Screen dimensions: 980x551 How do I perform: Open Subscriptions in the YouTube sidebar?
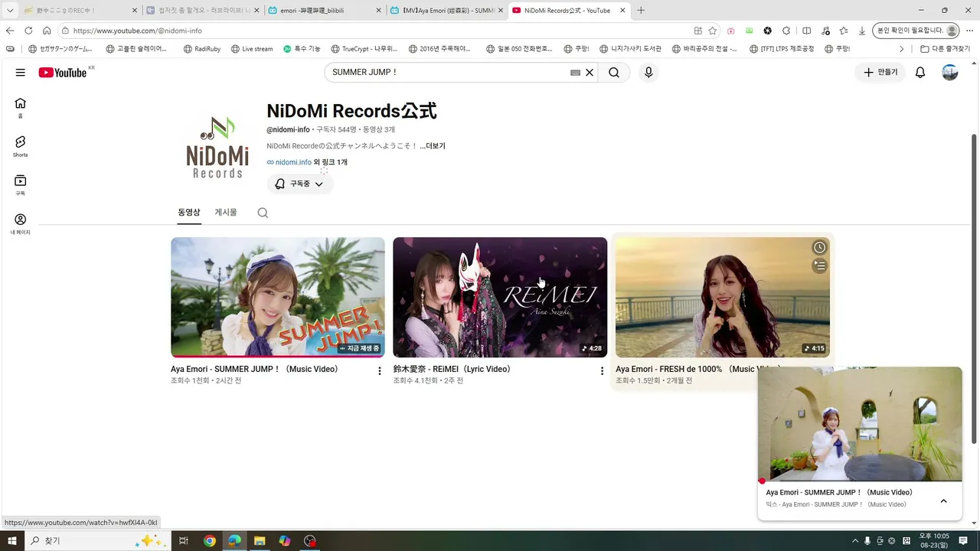pos(21,185)
